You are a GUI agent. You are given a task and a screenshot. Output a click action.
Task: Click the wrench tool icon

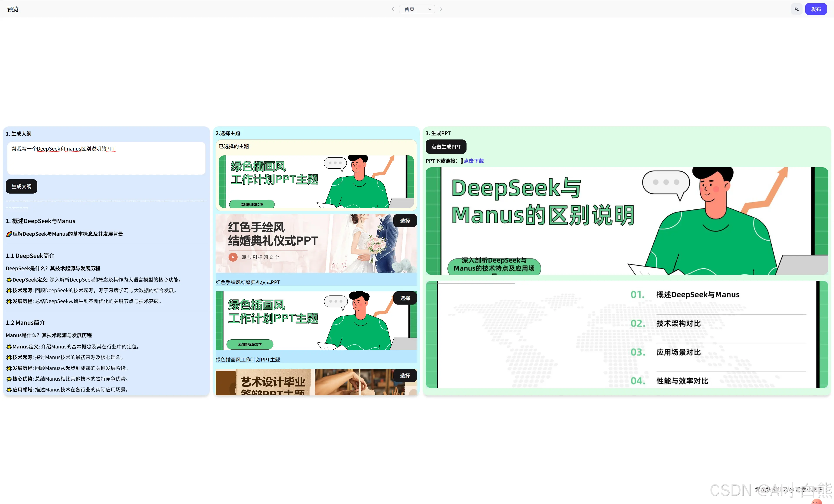pyautogui.click(x=796, y=9)
